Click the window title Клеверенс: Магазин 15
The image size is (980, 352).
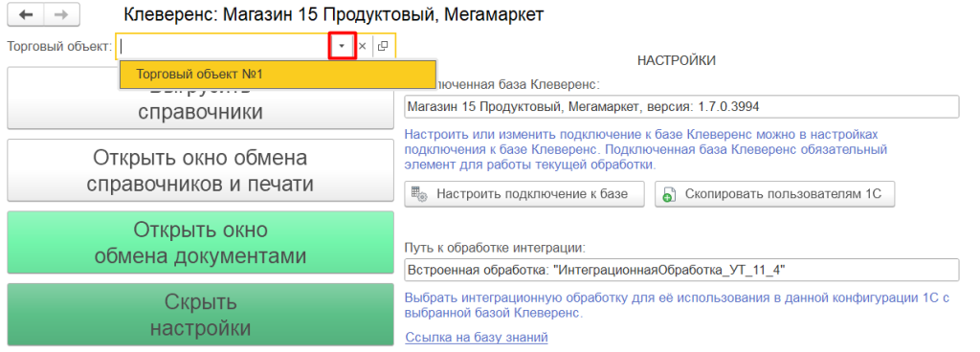334,15
